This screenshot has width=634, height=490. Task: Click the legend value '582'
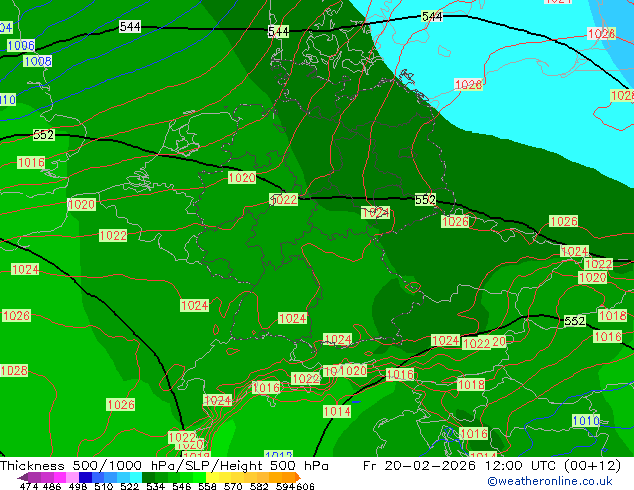pos(259,486)
